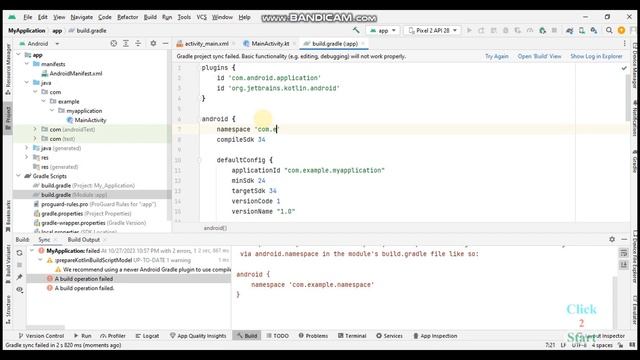Collapse the manifests folder
This screenshot has height=360, width=640.
pyautogui.click(x=27, y=64)
